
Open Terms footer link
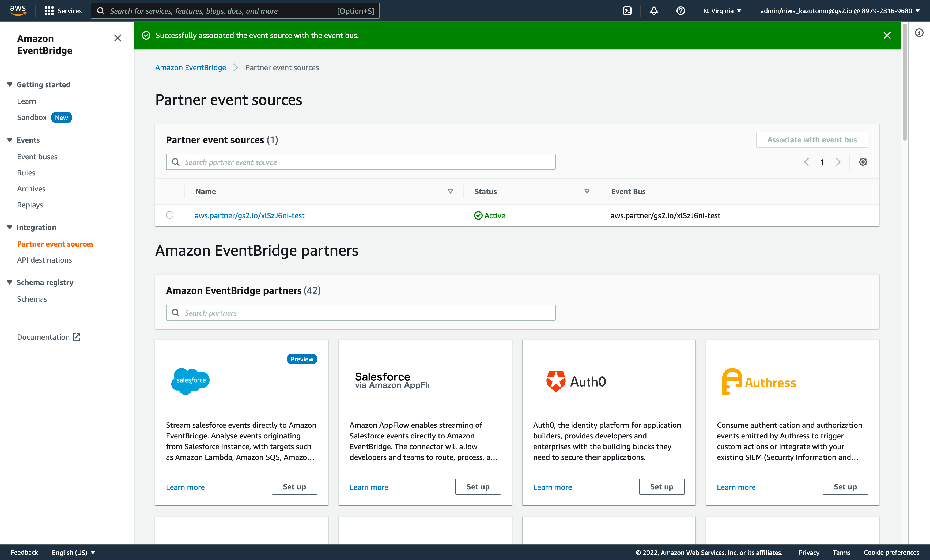tap(842, 553)
